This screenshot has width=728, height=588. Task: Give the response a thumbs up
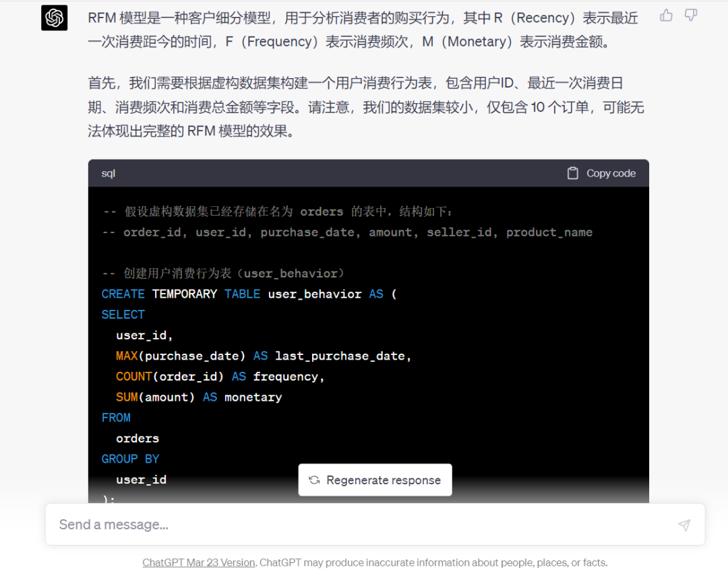coord(666,15)
